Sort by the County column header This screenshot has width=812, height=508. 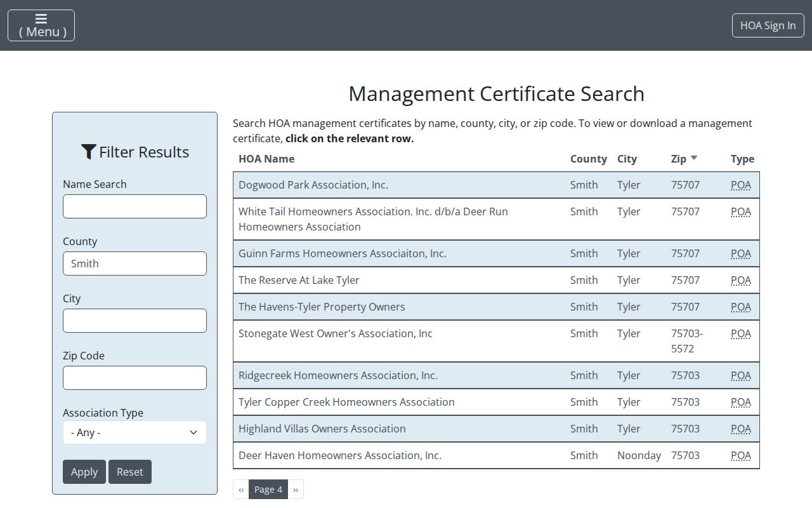[589, 159]
